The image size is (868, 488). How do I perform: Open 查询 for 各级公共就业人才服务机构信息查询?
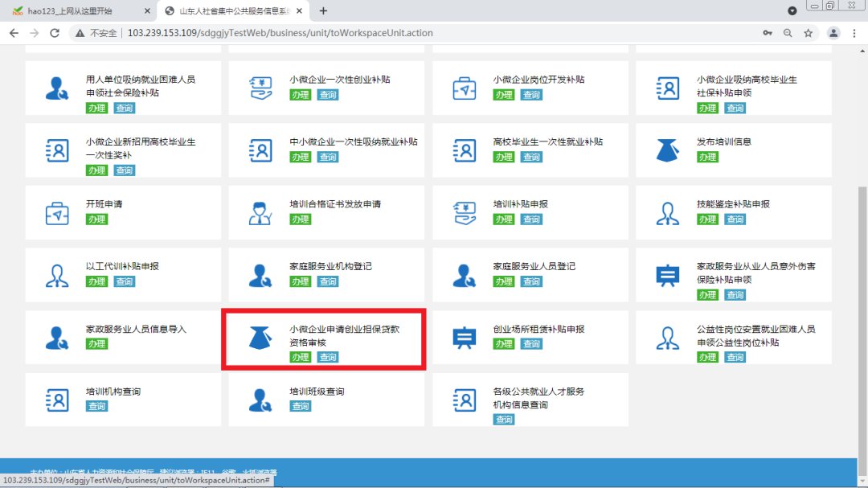click(x=504, y=420)
